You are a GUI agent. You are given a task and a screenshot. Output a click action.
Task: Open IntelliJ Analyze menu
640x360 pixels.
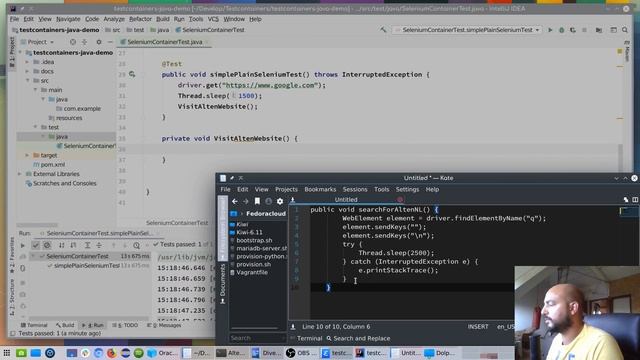click(114, 19)
